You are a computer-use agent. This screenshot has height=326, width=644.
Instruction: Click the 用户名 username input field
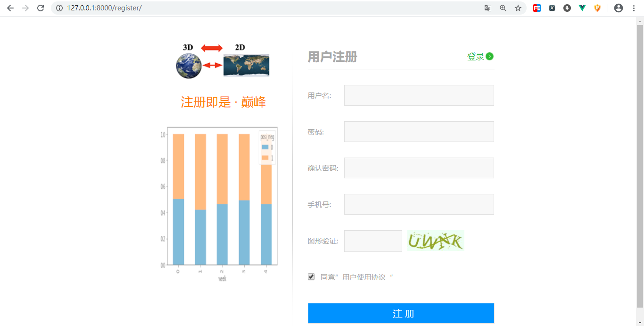pyautogui.click(x=419, y=95)
